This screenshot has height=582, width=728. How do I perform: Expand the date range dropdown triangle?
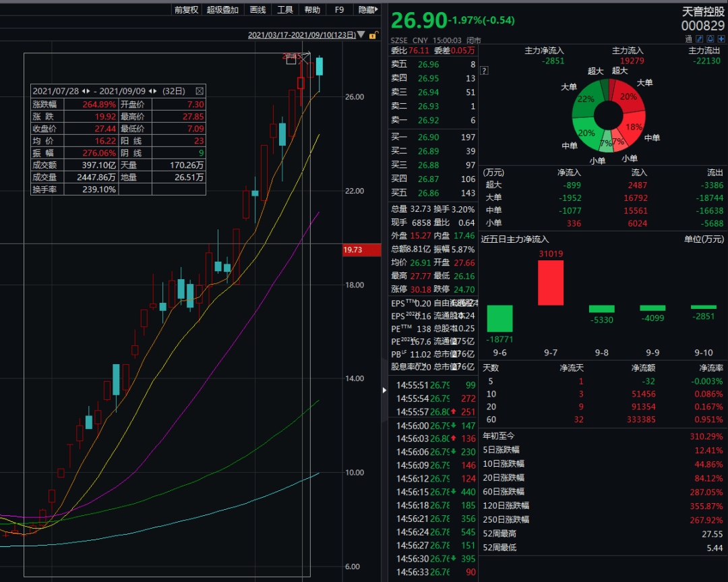click(361, 35)
